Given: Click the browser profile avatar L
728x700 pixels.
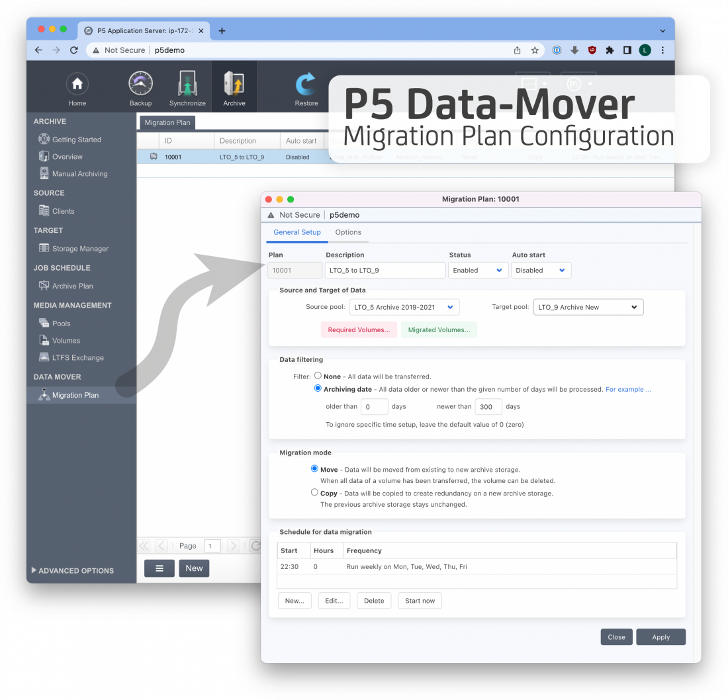Looking at the screenshot, I should (x=645, y=50).
